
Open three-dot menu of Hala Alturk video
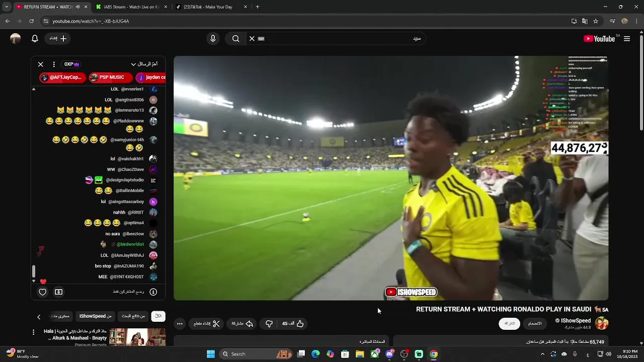34,332
